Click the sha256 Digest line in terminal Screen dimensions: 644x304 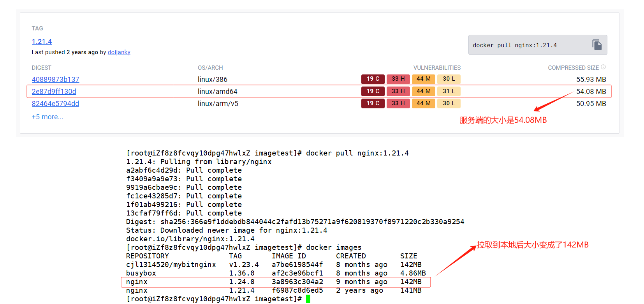click(295, 222)
